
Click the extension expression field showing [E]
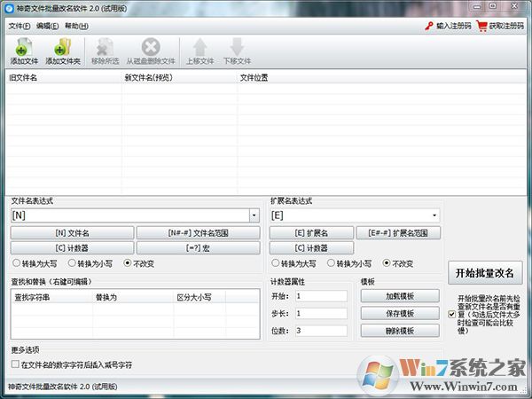pyautogui.click(x=350, y=215)
